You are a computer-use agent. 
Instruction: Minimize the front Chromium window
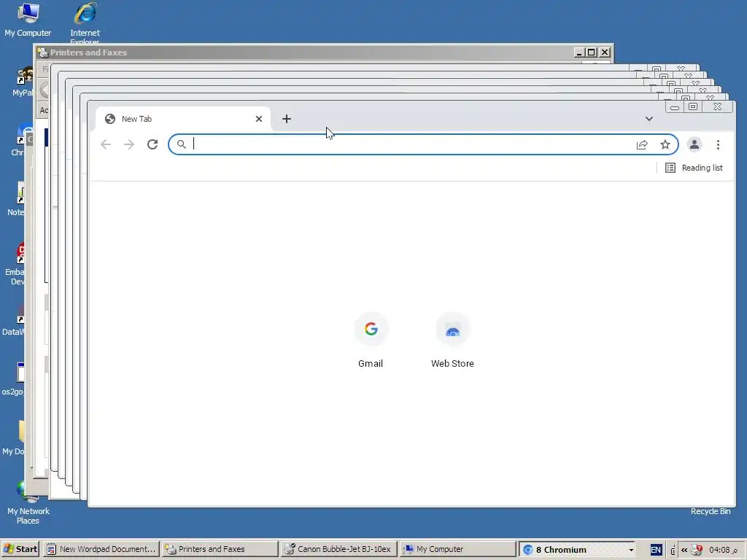675,106
